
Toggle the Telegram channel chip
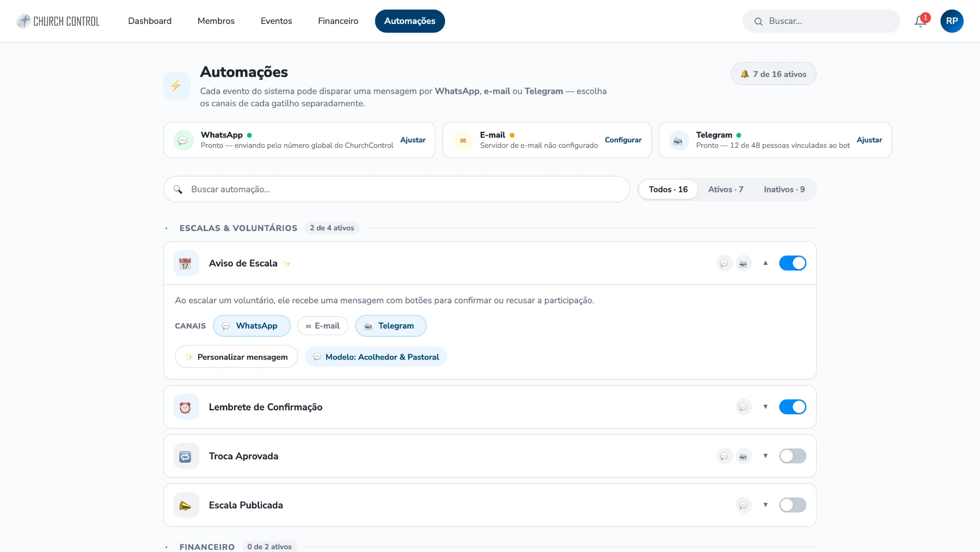(x=391, y=326)
